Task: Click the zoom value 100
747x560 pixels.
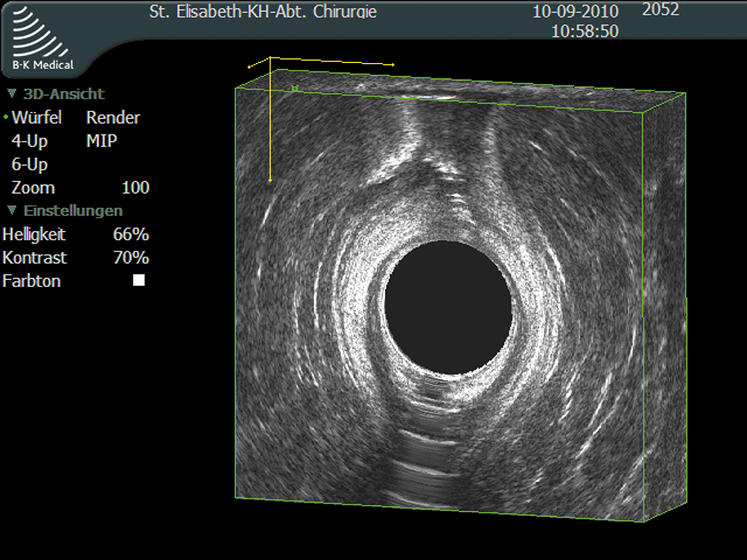Action: (x=135, y=188)
